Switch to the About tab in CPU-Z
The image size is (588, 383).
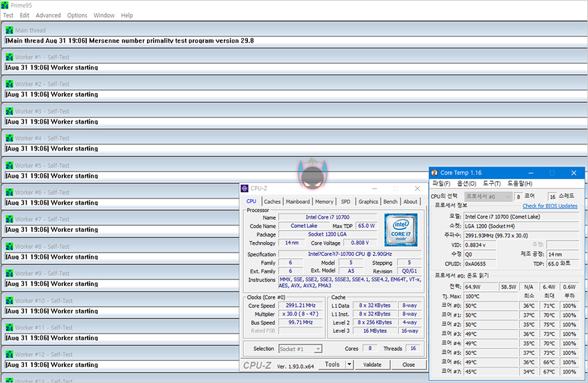tap(410, 201)
